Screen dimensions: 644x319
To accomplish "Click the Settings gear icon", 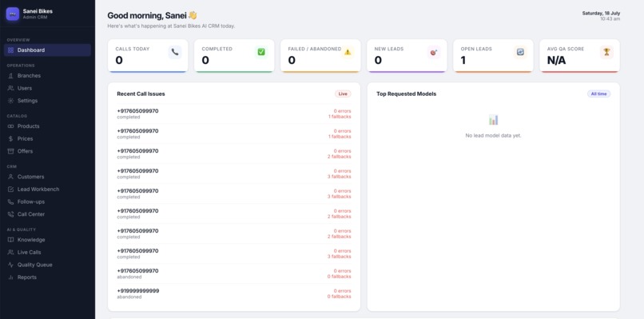I will click(x=10, y=101).
